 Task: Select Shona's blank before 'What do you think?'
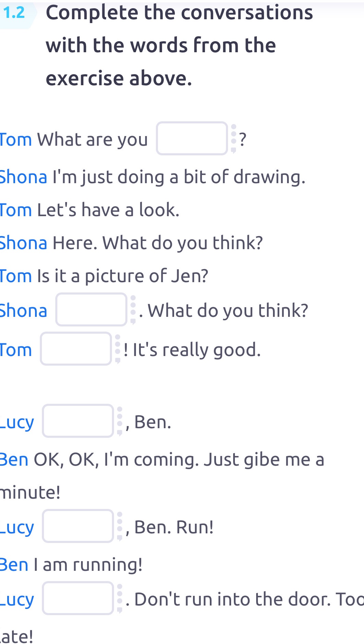[x=92, y=310]
